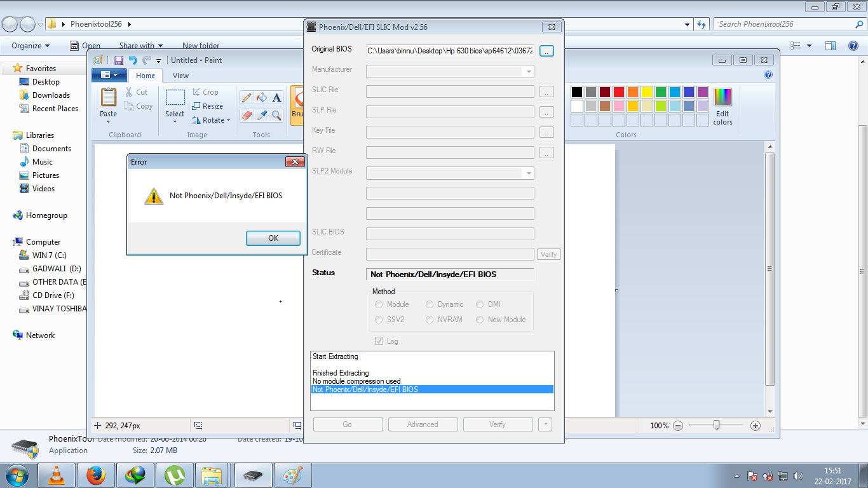Undo the last action in Paint
Viewport: 868px width, 488px height.
[132, 60]
